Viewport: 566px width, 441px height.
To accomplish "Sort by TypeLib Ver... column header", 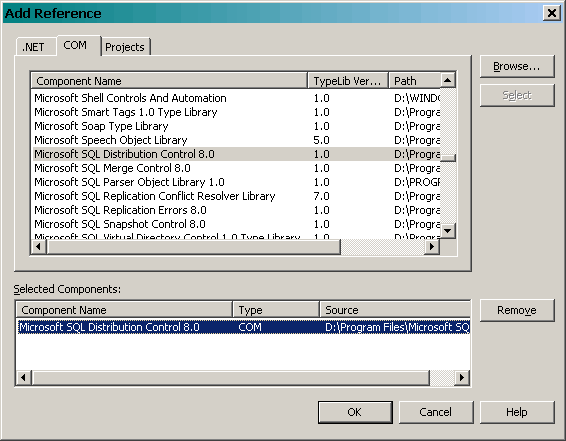I will [x=348, y=80].
